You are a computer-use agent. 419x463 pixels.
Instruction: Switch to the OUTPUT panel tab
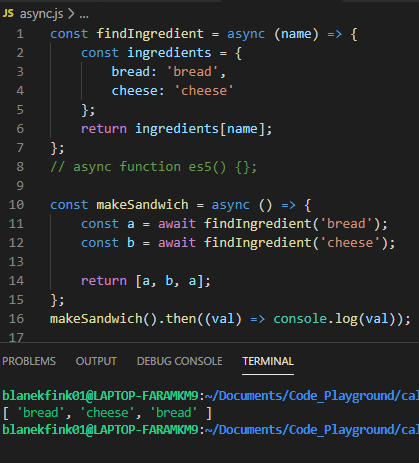pyautogui.click(x=96, y=361)
